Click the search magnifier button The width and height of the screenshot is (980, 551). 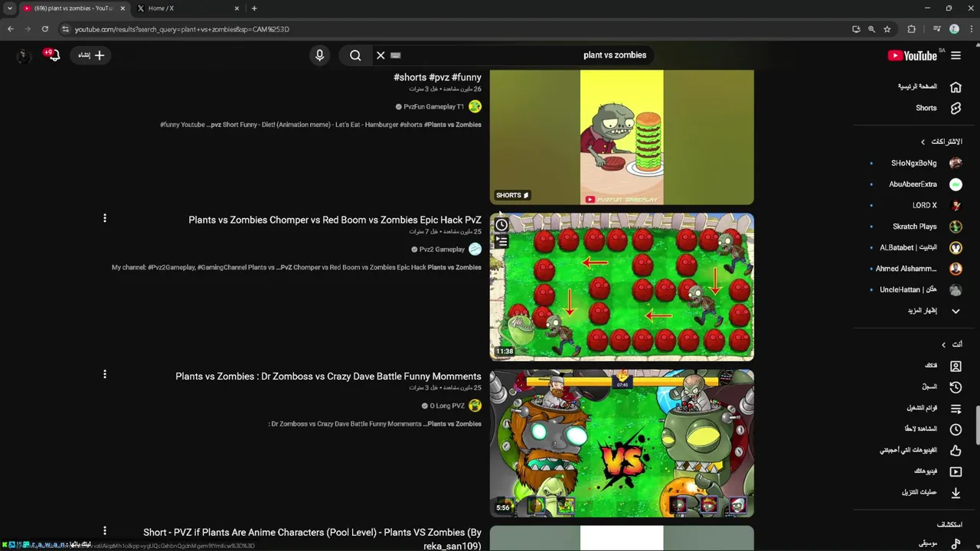point(355,55)
